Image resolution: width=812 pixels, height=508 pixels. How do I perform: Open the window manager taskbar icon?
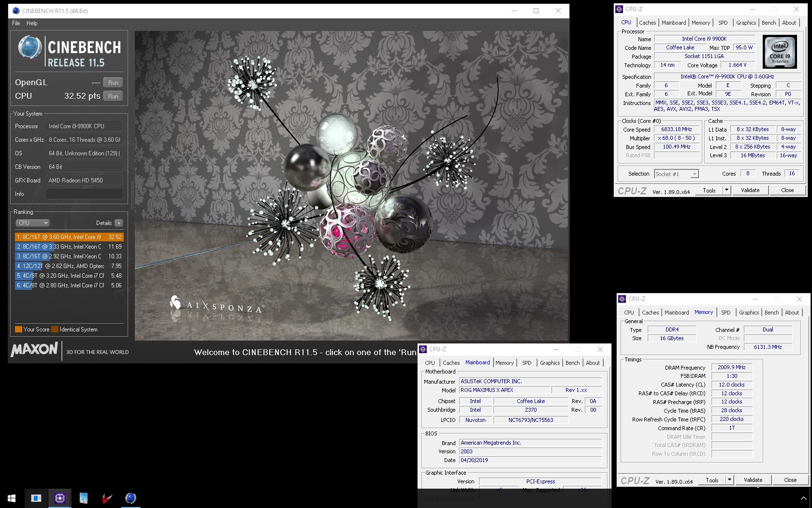tap(36, 498)
